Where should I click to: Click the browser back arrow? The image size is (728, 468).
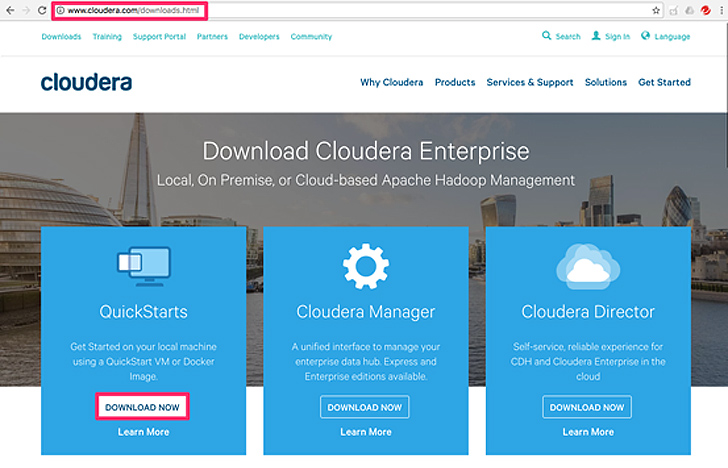[10, 10]
